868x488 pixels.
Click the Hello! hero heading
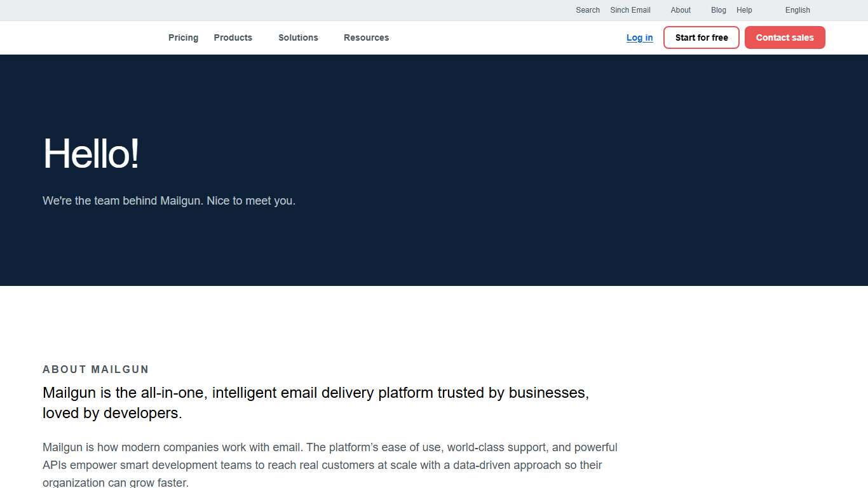coord(91,154)
